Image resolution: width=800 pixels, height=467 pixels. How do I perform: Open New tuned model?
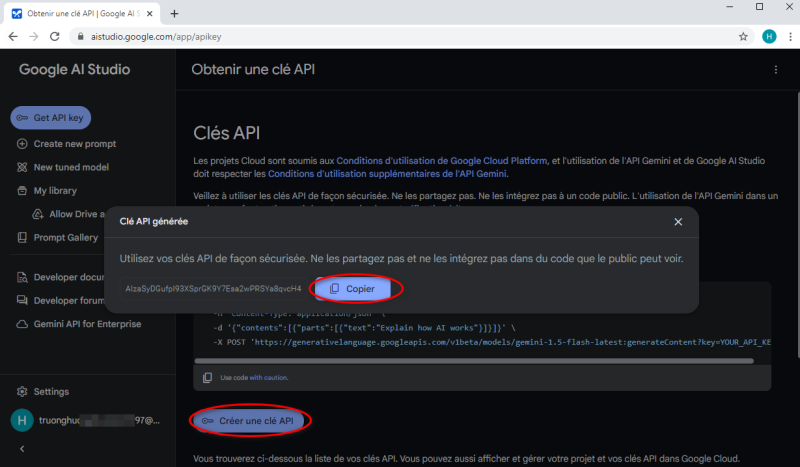tap(63, 167)
